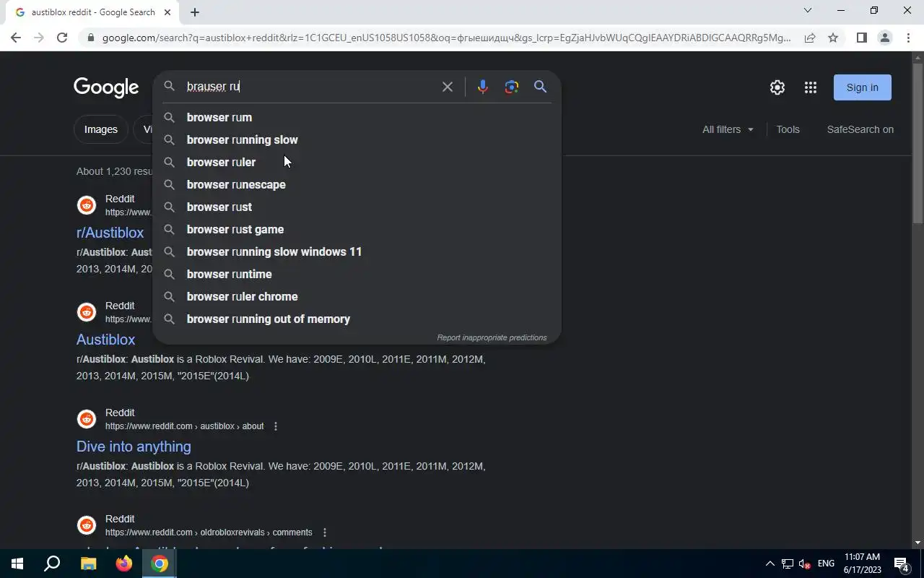Expand the All filters dropdown

(728, 129)
